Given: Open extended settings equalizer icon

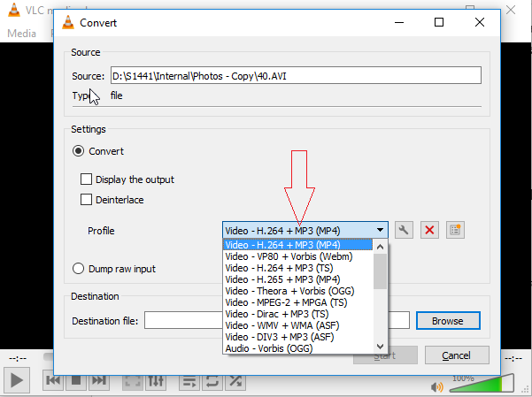Looking at the screenshot, I should click(156, 381).
